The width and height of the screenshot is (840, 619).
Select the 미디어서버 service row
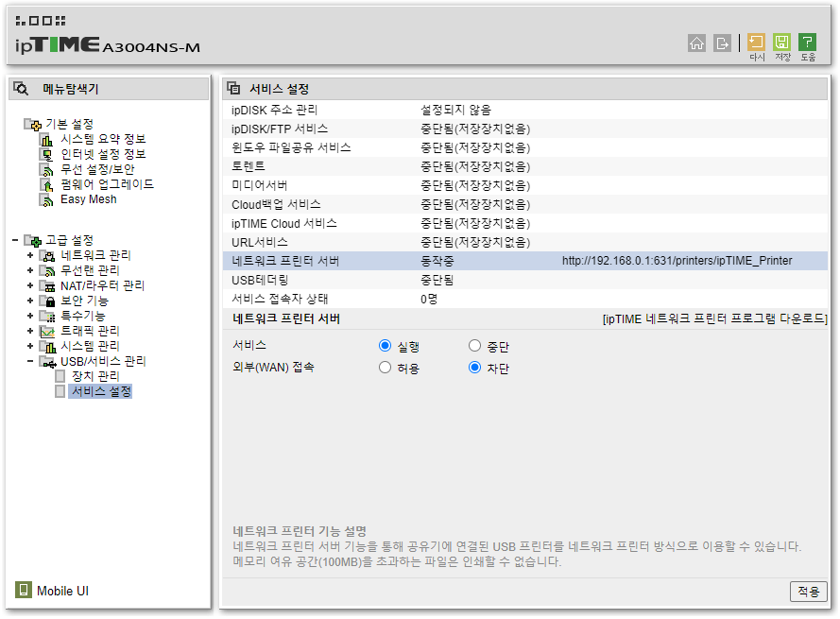tap(525, 185)
